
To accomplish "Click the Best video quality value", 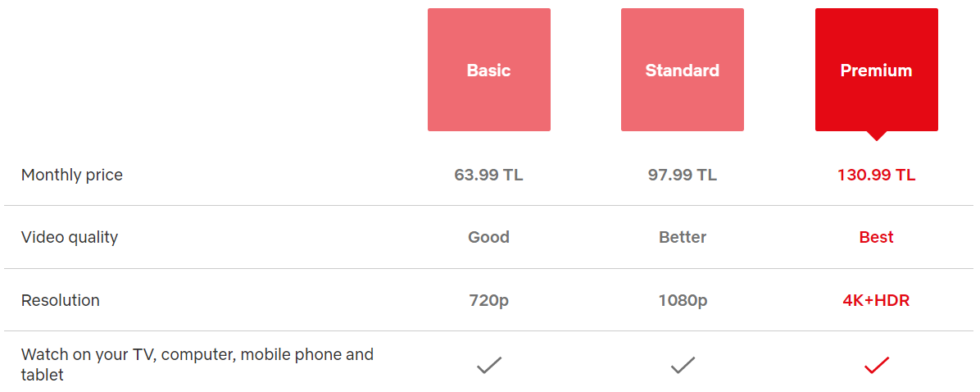I will [876, 238].
